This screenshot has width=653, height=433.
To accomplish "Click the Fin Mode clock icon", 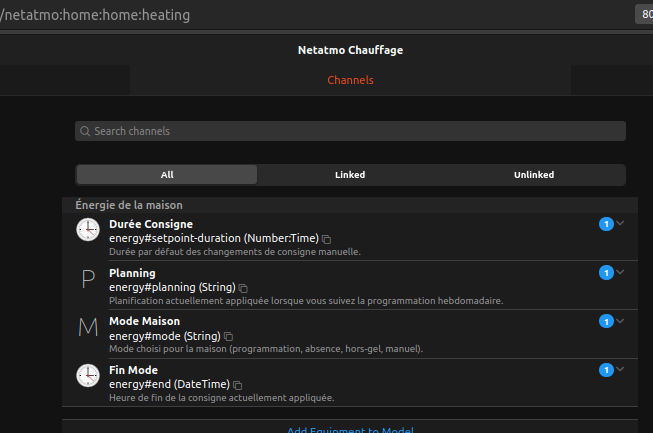I will pos(88,376).
